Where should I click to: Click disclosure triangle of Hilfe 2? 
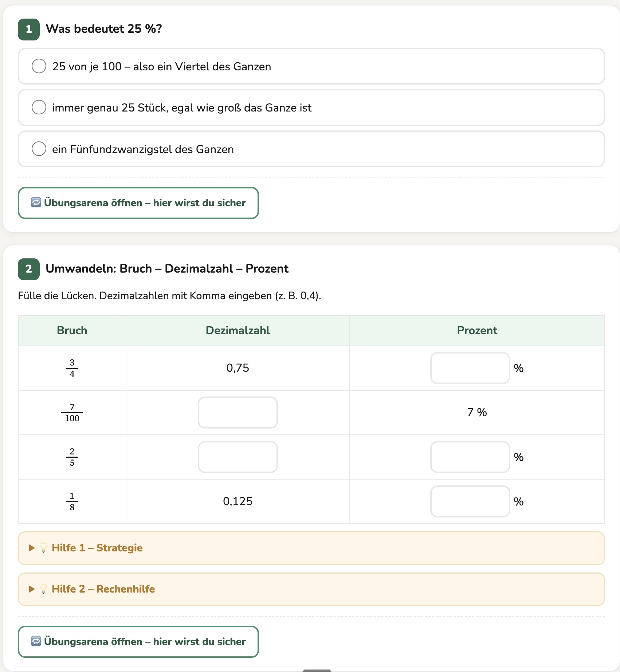pos(32,589)
